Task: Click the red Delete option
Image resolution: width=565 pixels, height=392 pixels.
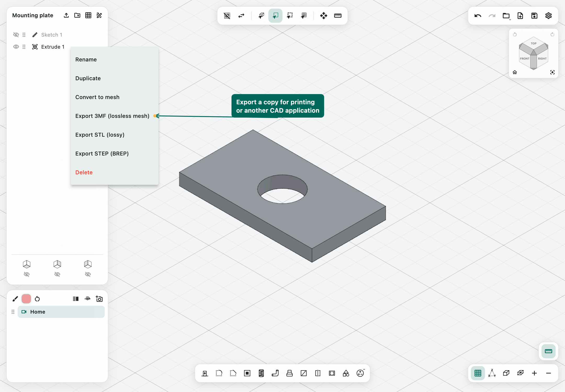Action: (114, 172)
